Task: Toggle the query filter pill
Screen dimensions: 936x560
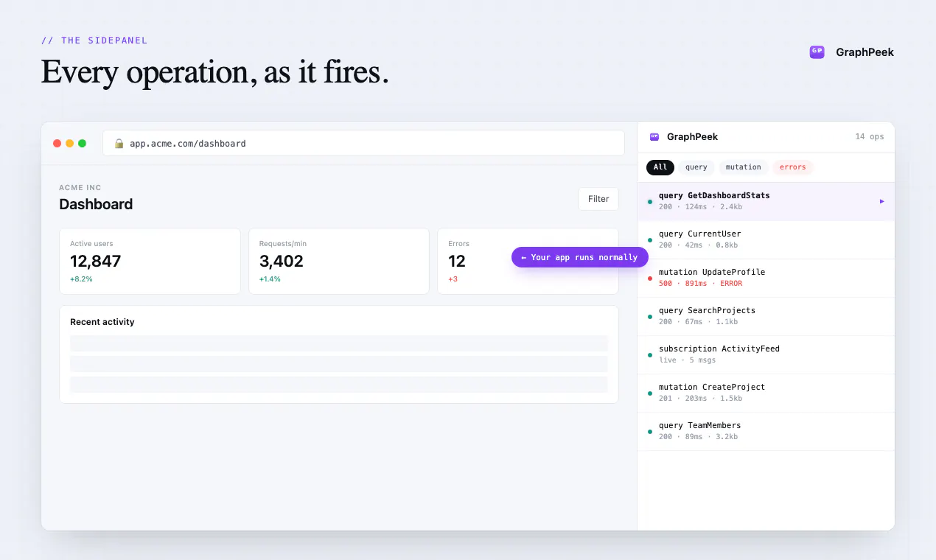Action: click(696, 167)
